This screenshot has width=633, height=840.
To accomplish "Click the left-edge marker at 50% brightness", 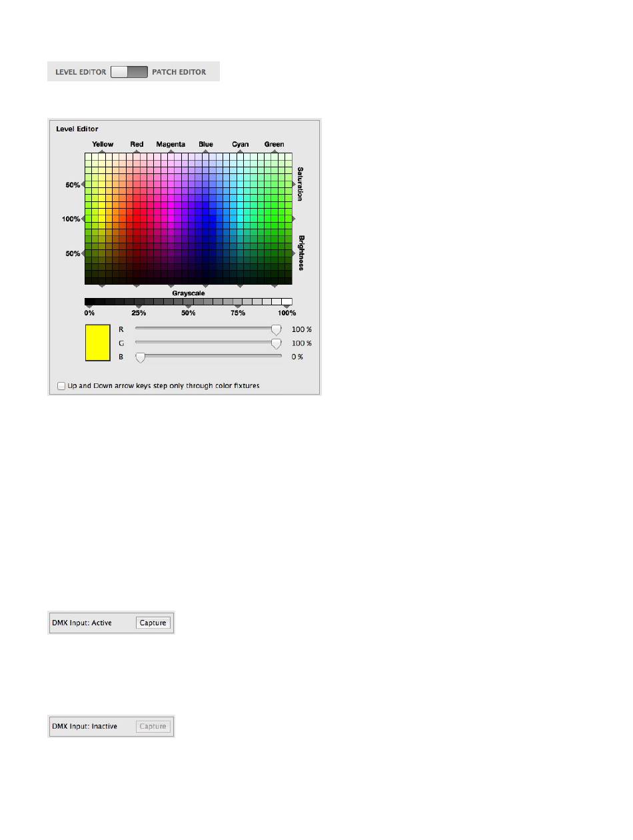I will [x=83, y=253].
